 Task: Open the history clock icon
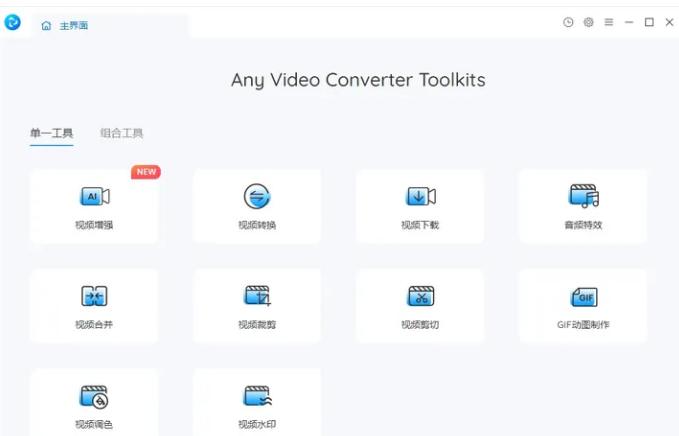568,22
